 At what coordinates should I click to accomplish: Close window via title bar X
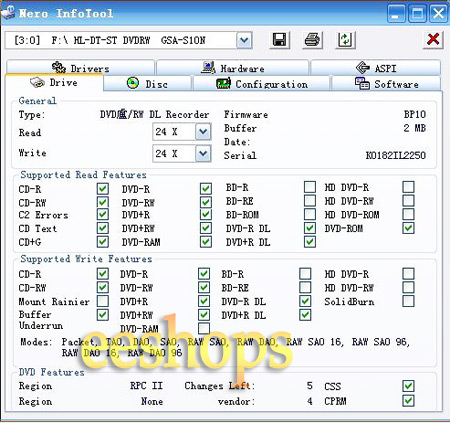point(438,14)
